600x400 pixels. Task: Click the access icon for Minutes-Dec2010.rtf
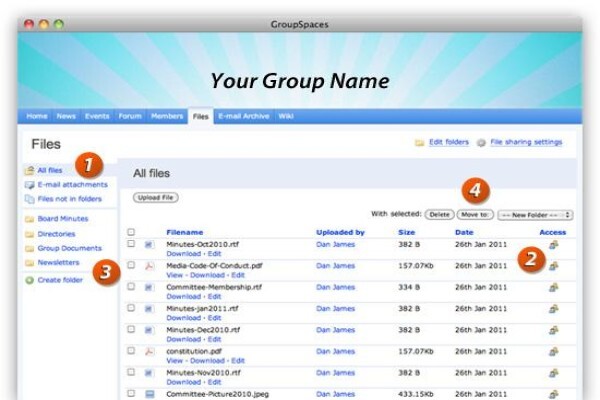click(x=553, y=330)
